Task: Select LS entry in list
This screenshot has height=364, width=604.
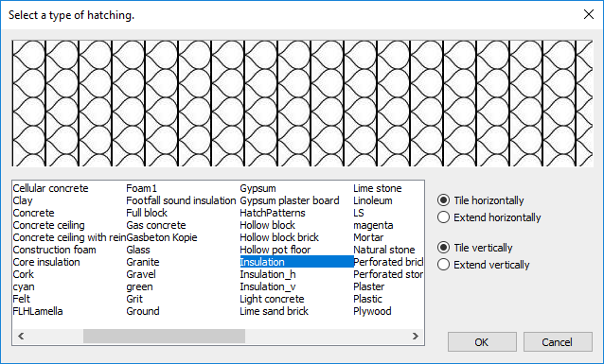Action: pyautogui.click(x=359, y=213)
